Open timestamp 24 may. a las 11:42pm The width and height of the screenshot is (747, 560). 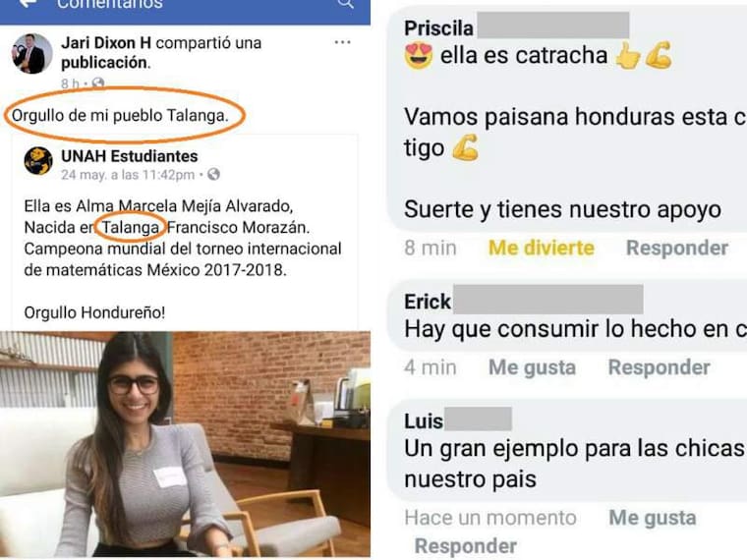coord(128,175)
